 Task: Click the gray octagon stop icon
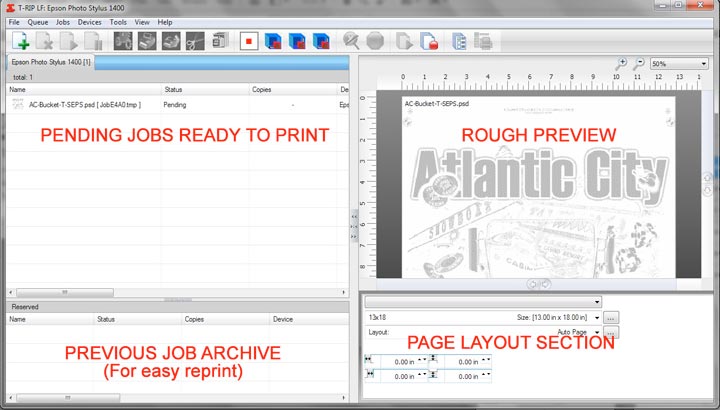click(375, 41)
